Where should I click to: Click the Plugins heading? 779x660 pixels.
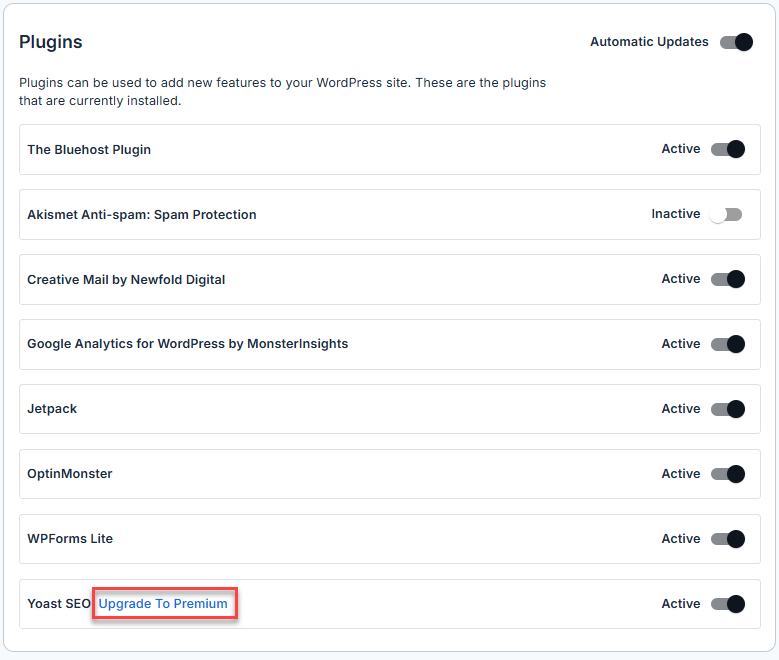pos(51,42)
